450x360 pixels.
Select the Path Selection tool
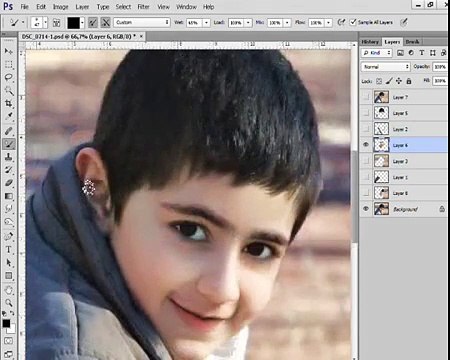[9, 263]
